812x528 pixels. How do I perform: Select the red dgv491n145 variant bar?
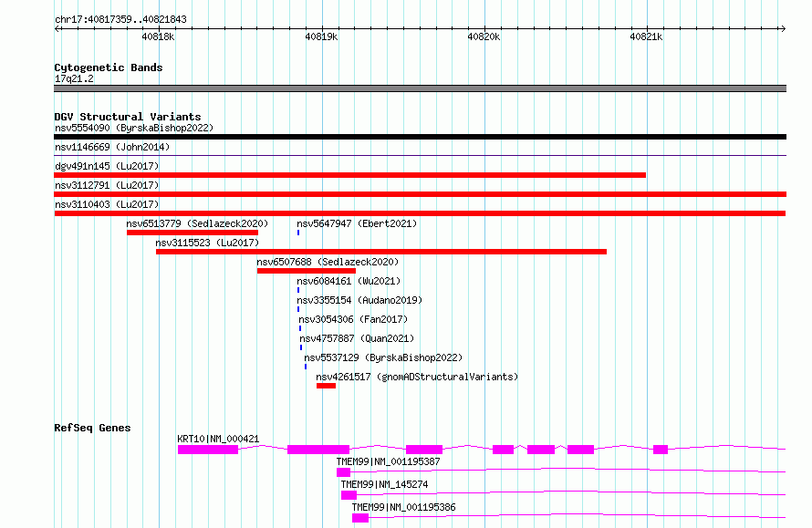point(350,175)
